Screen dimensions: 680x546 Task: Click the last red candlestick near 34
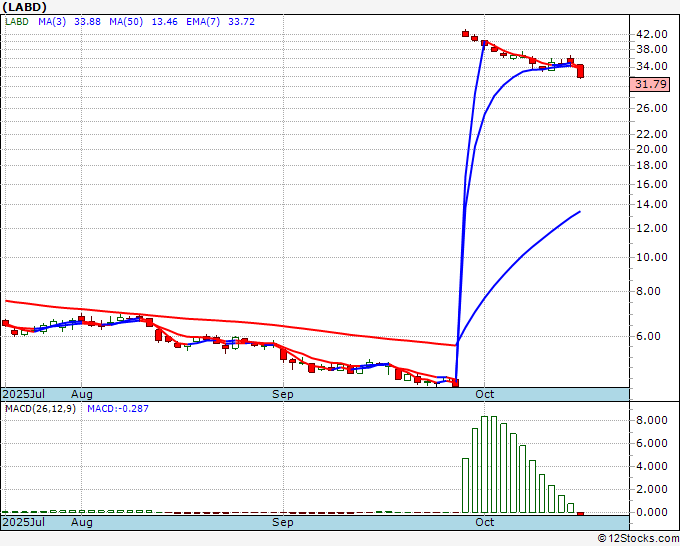point(580,70)
